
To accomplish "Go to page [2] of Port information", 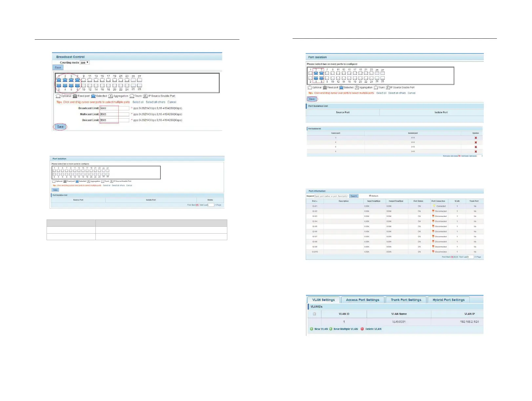I will 455,257.
